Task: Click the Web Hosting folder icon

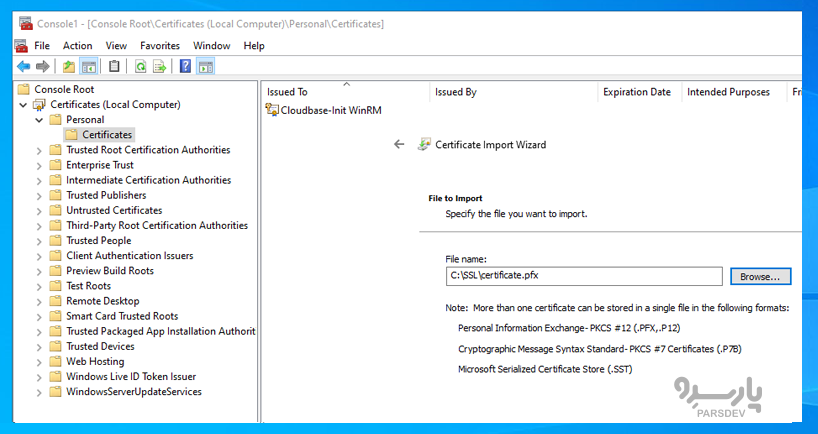Action: (x=55, y=361)
